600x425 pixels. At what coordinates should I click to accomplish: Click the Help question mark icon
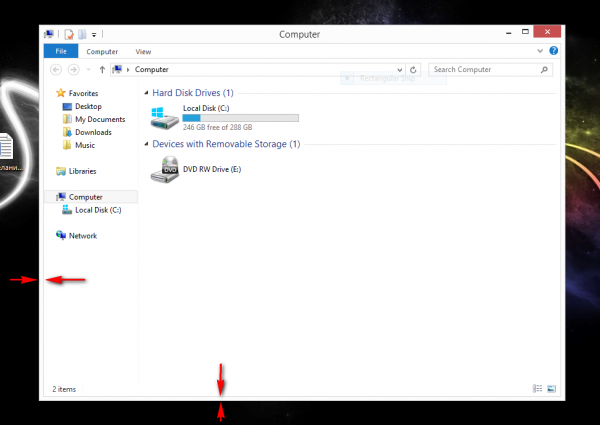tap(553, 51)
